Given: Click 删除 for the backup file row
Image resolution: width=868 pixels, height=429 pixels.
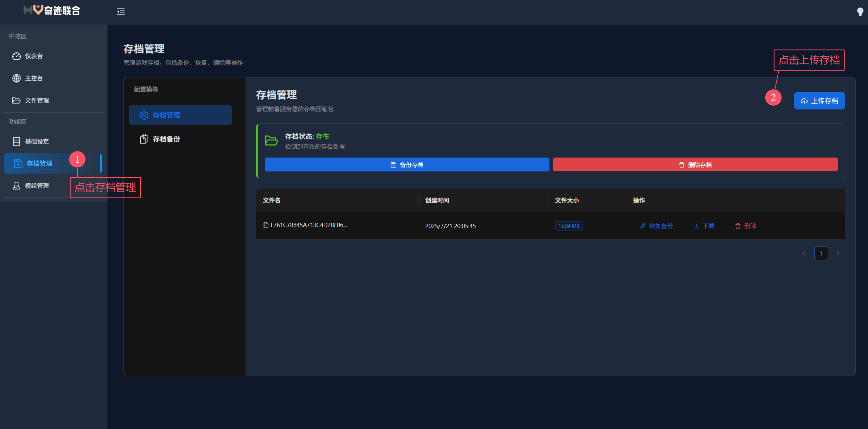Looking at the screenshot, I should [746, 226].
